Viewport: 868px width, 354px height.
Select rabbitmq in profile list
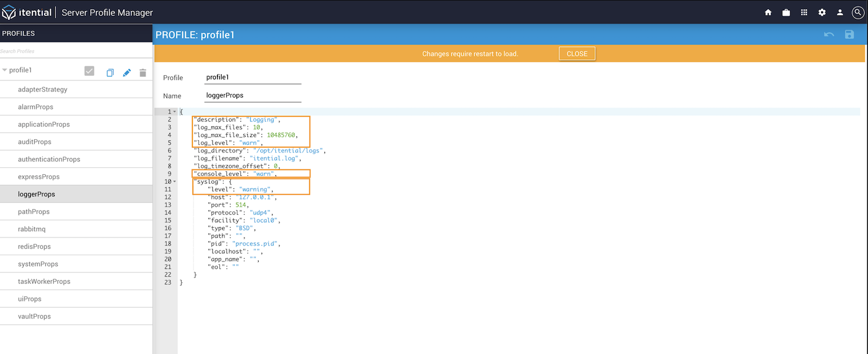pos(77,229)
